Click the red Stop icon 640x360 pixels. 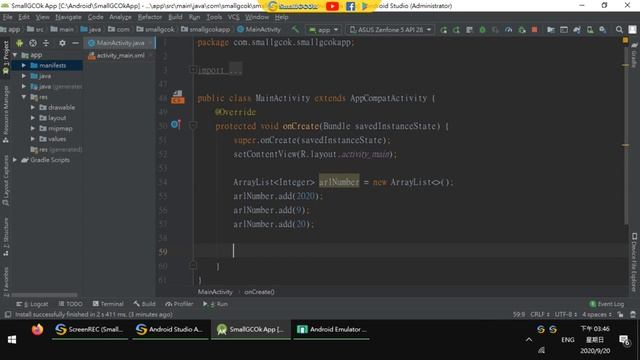point(534,30)
